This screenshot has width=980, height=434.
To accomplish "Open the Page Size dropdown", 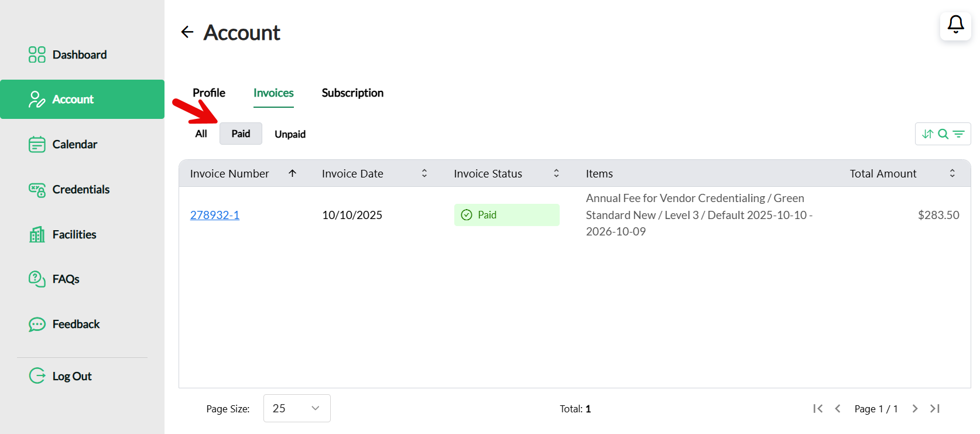I will pyautogui.click(x=297, y=408).
